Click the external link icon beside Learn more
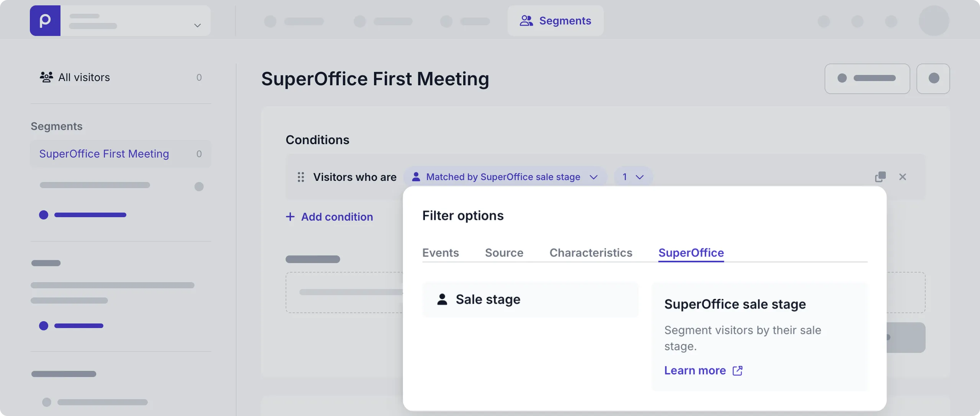980x416 pixels. click(x=737, y=370)
